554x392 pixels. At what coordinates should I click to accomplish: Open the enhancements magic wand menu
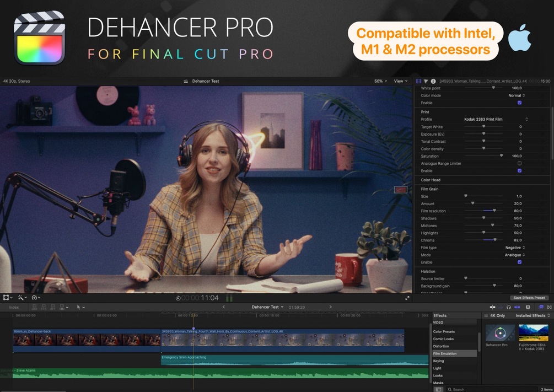pyautogui.click(x=21, y=298)
